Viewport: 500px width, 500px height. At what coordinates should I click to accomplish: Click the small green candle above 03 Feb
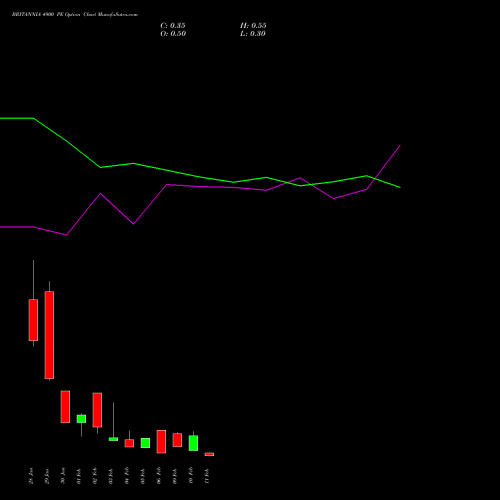pos(113,439)
